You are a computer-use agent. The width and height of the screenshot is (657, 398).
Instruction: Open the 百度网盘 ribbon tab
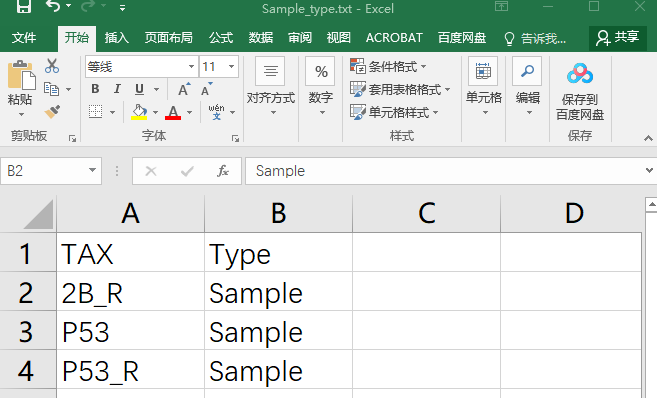coord(462,38)
